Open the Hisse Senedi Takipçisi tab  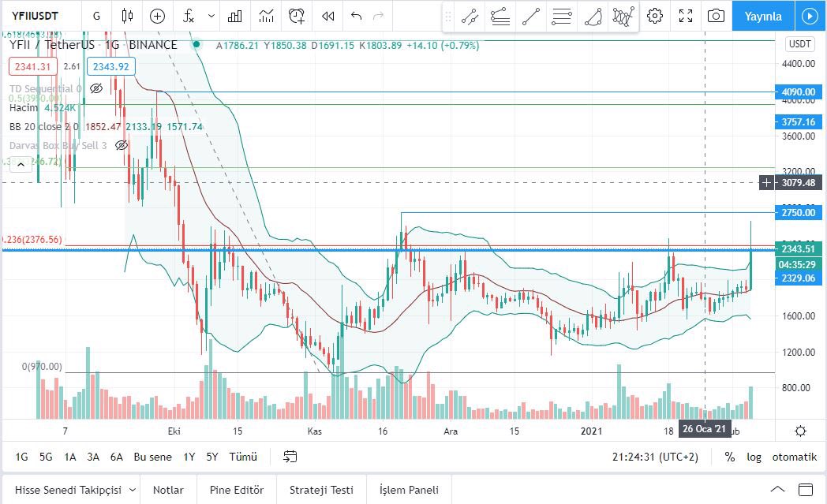(68, 490)
